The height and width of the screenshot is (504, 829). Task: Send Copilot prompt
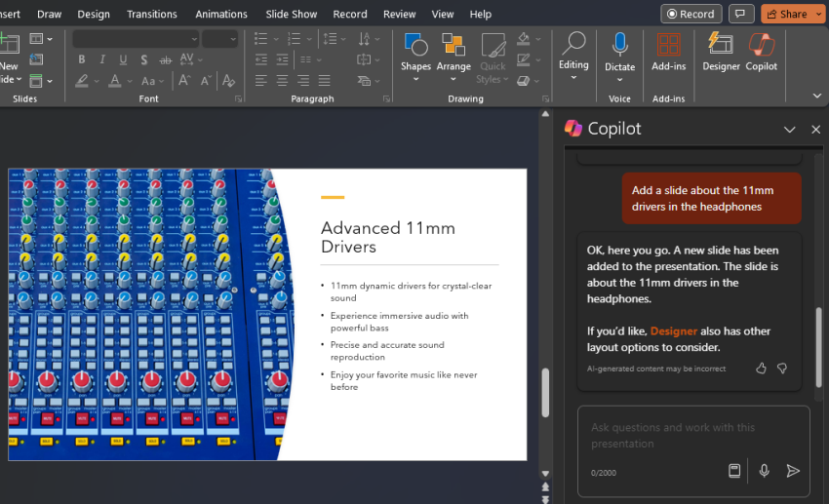pos(792,471)
